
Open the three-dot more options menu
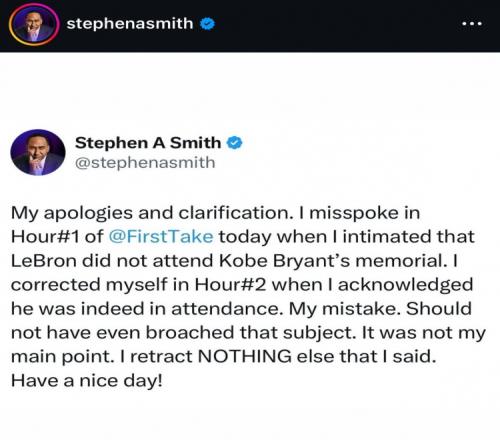click(472, 24)
